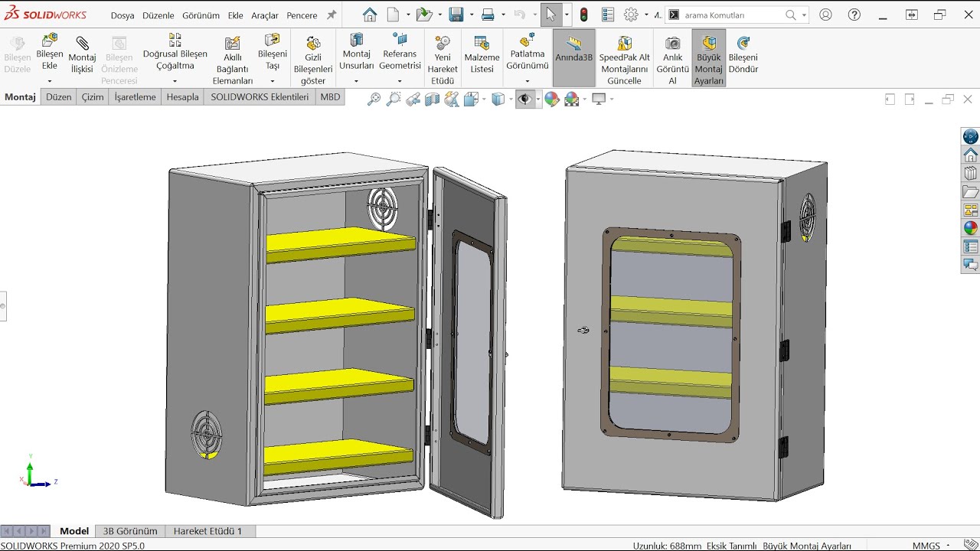Click Zoom to Area icon
The height and width of the screenshot is (551, 980).
394,99
